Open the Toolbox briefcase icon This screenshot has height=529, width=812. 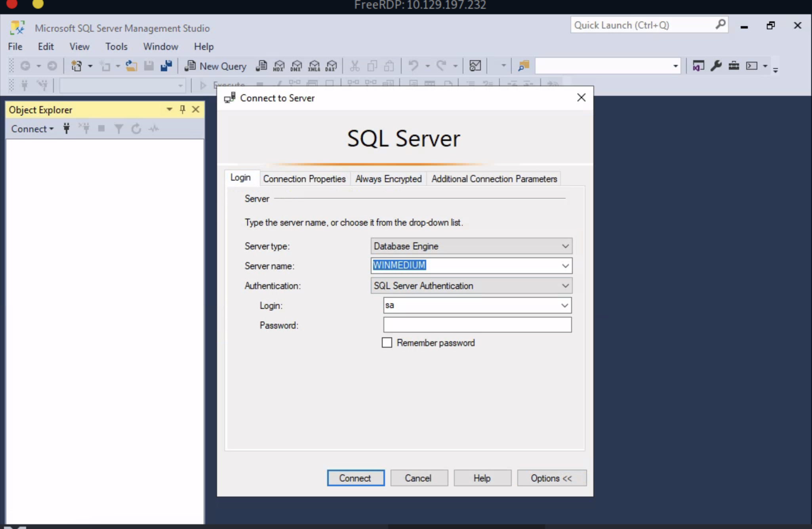(x=734, y=66)
